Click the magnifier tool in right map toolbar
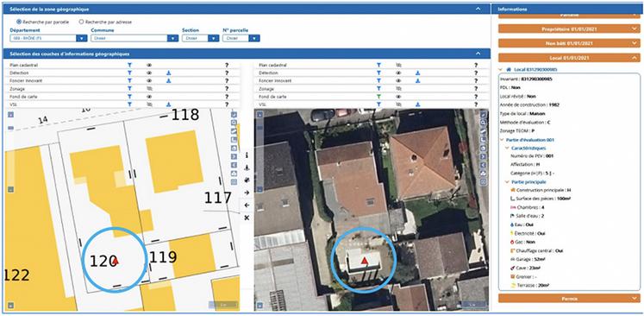Screen dimensions: 644x316 pyautogui.click(x=484, y=123)
